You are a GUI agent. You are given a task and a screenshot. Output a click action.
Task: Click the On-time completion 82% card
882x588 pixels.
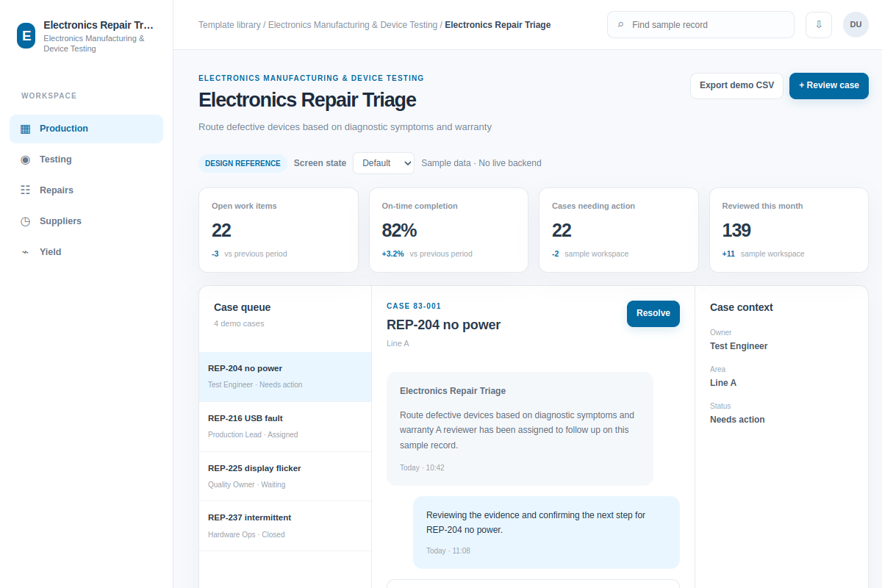point(448,230)
